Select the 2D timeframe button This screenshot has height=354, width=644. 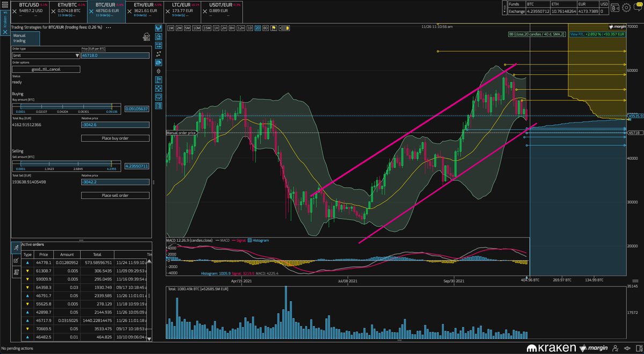pyautogui.click(x=258, y=27)
